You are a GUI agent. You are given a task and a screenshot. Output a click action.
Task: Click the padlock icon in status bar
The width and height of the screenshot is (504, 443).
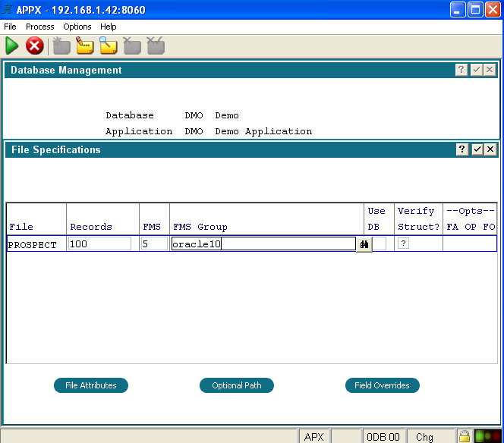[464, 436]
